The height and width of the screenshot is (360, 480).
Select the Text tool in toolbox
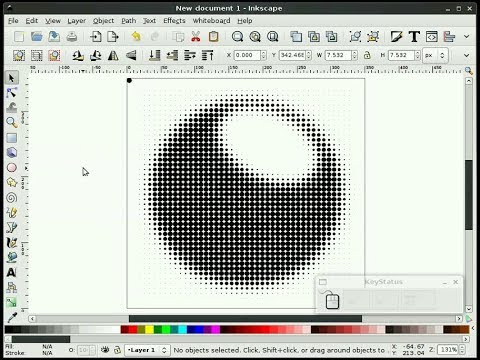click(12, 272)
